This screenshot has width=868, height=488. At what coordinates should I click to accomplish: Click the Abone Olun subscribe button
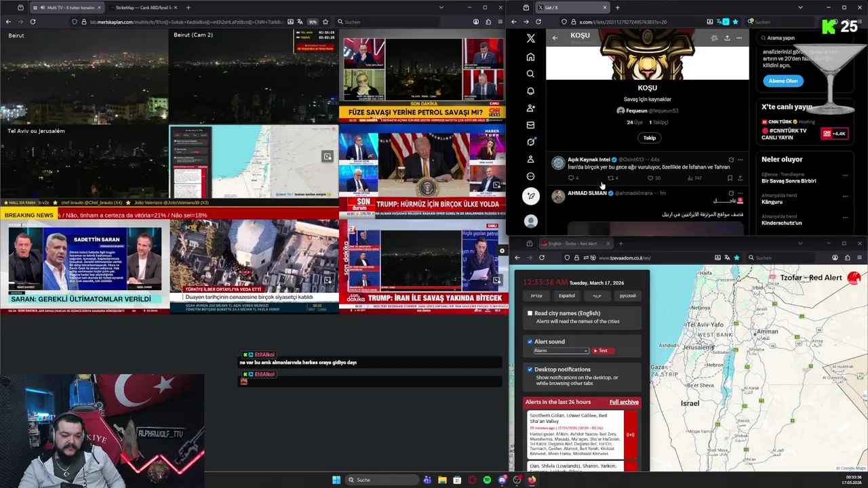click(x=783, y=81)
